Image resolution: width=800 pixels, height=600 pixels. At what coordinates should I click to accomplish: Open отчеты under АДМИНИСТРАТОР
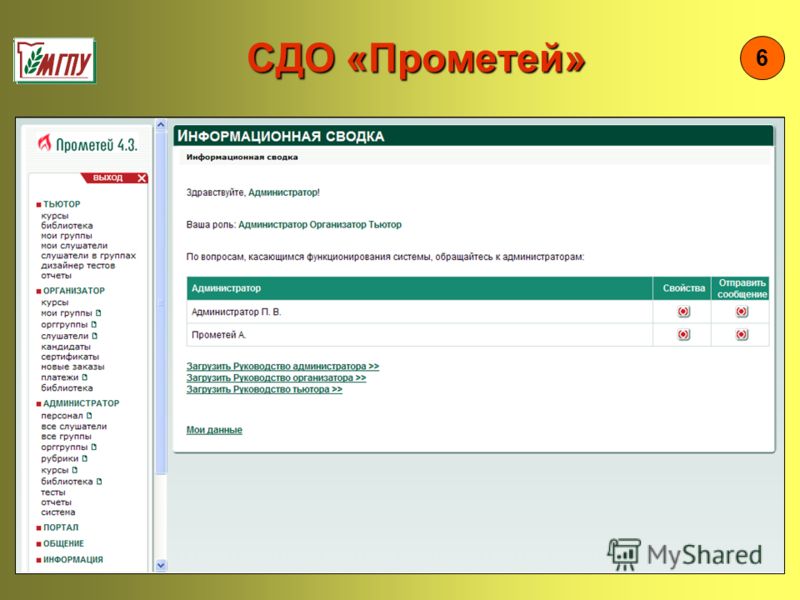56,503
